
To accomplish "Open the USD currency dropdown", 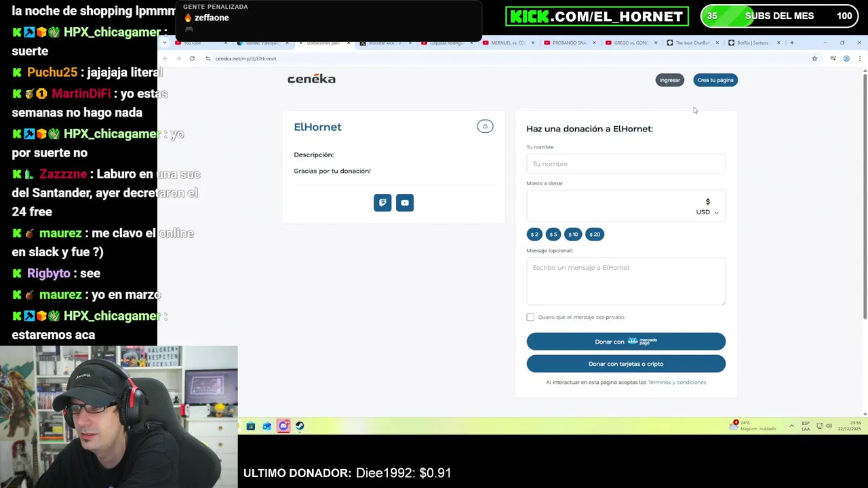I will (707, 212).
